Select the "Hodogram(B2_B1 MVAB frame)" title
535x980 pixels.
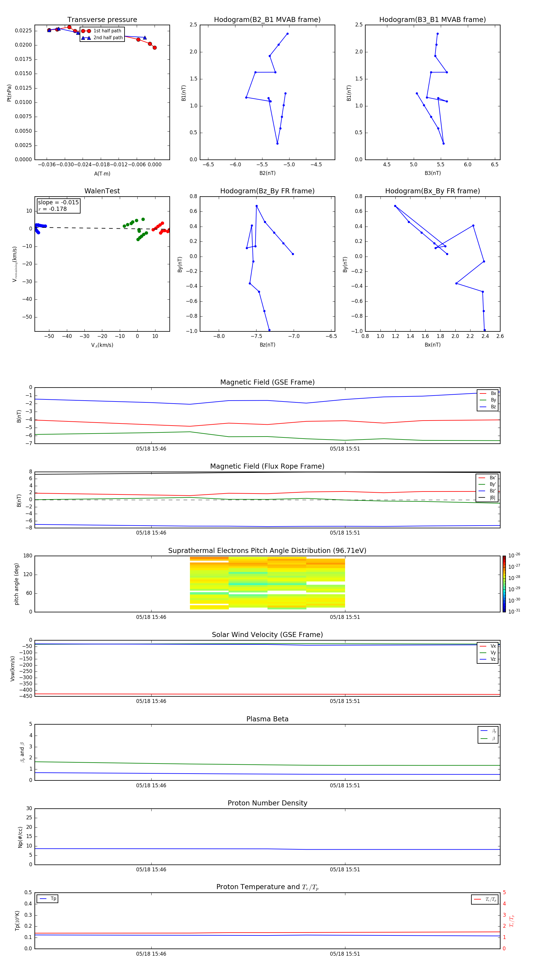[267, 20]
